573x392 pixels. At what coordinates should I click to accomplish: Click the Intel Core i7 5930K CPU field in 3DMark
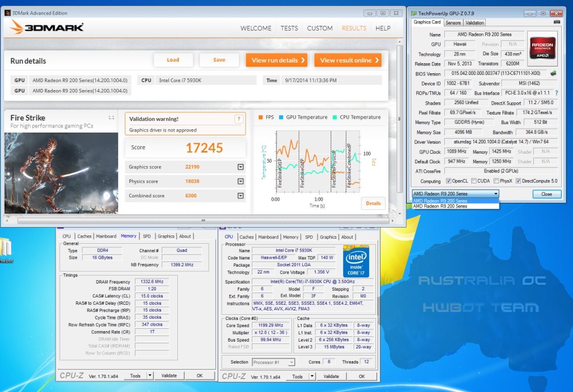(206, 81)
